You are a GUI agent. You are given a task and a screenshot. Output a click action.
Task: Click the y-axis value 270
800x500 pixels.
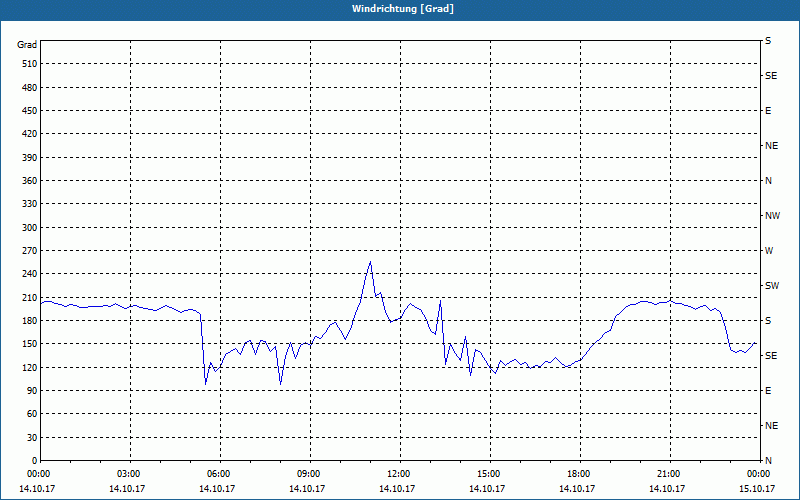30,251
